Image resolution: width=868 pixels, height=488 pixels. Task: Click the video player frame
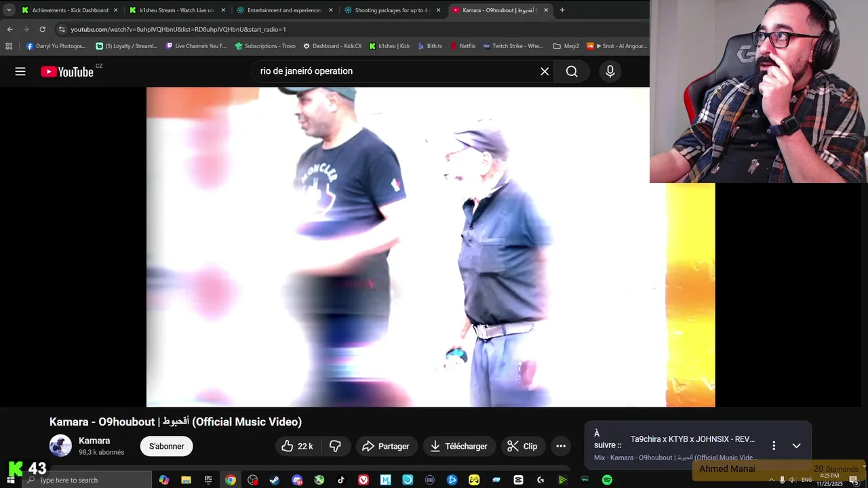431,247
